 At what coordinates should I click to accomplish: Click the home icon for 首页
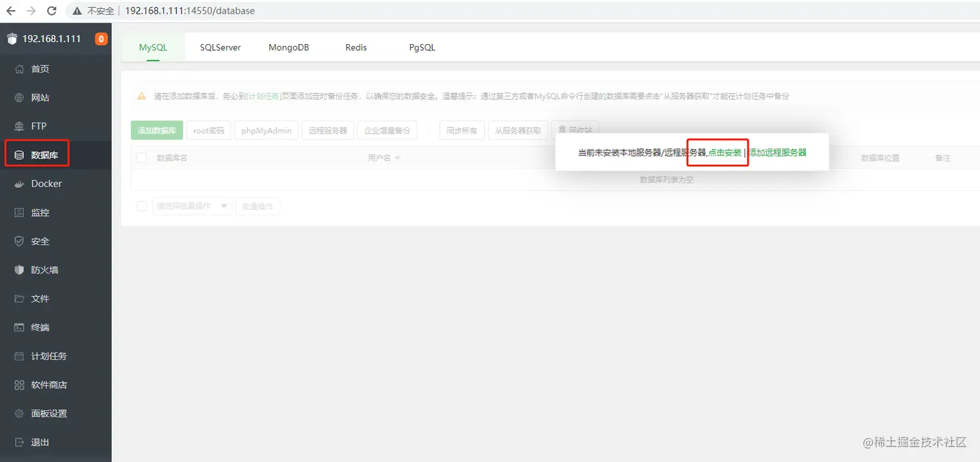pos(19,69)
